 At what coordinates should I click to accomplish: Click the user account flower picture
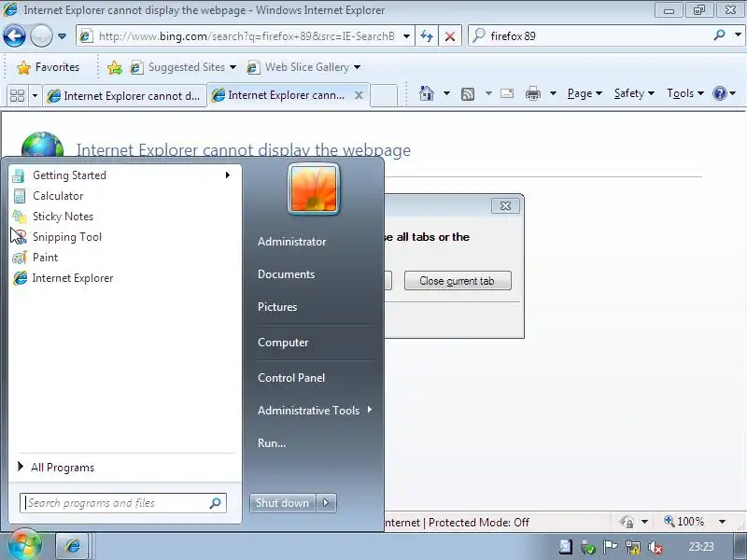click(x=314, y=189)
